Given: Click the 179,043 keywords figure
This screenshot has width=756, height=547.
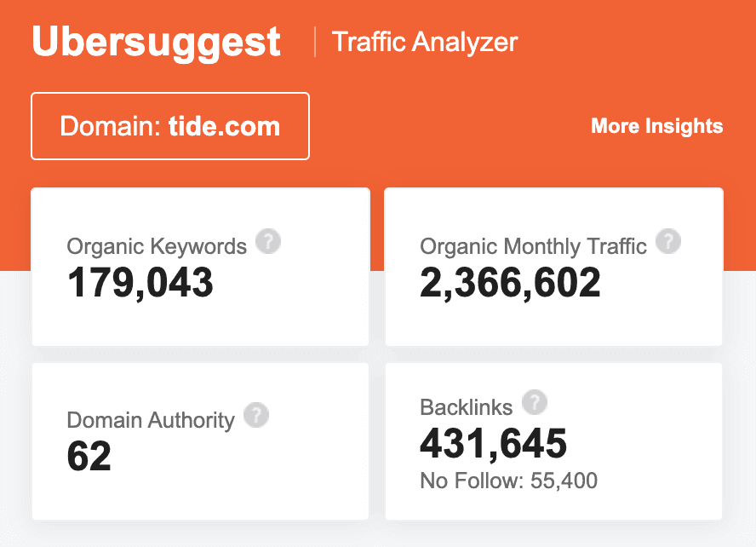Looking at the screenshot, I should pos(140,285).
